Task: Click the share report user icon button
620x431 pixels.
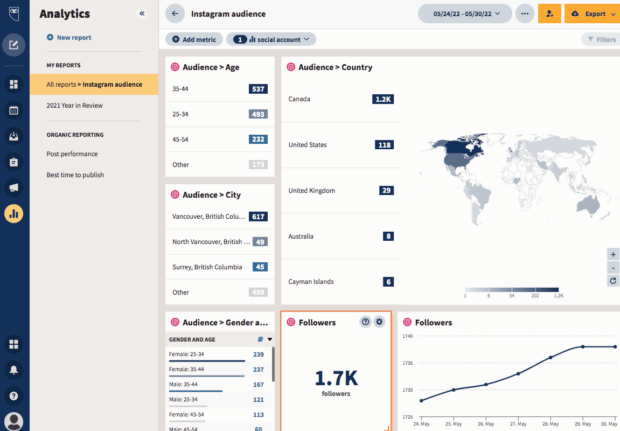Action: point(549,14)
